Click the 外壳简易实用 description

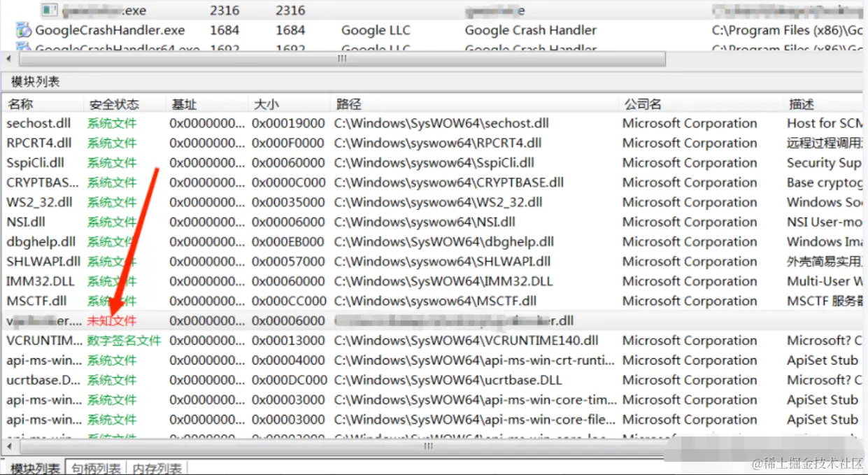[825, 262]
